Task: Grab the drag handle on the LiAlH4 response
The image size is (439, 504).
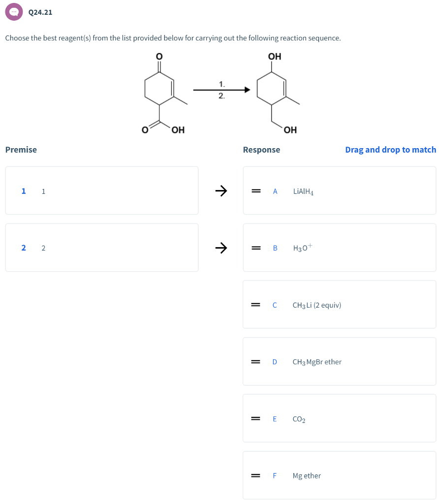Action: point(255,191)
